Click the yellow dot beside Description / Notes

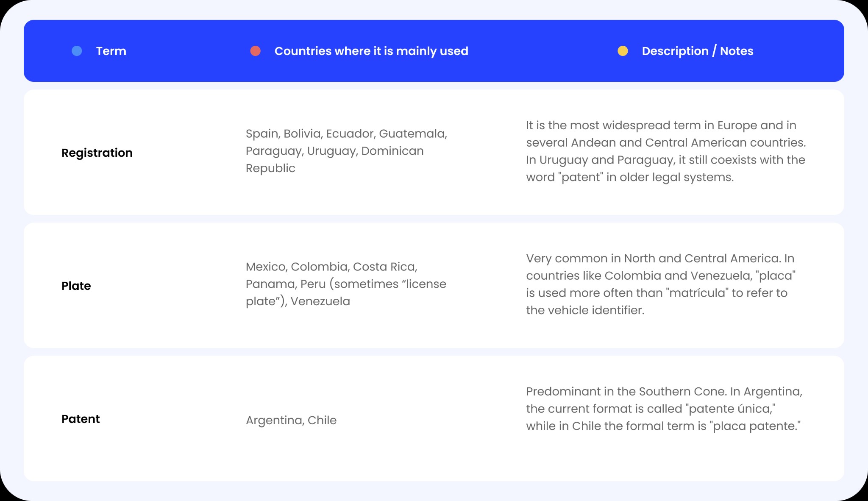pos(623,51)
